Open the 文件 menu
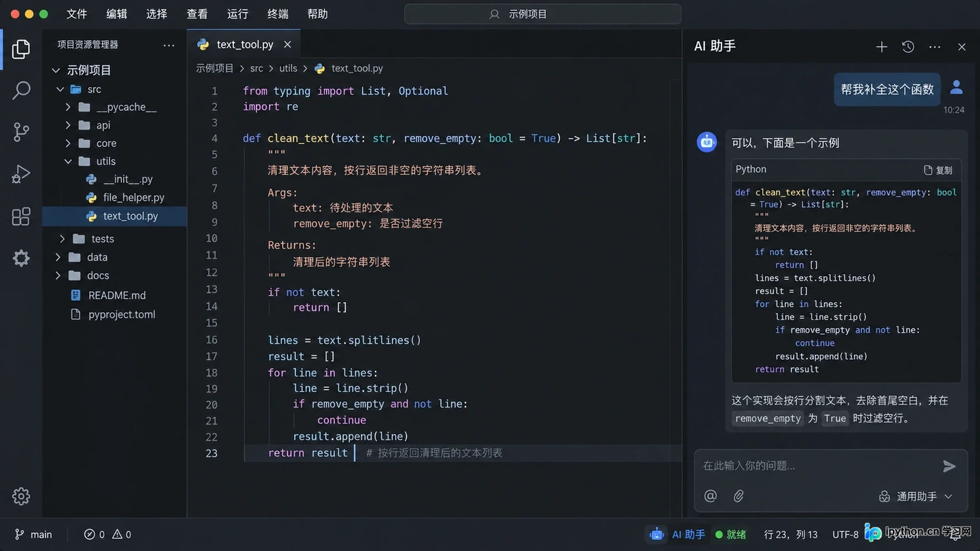 [x=77, y=14]
